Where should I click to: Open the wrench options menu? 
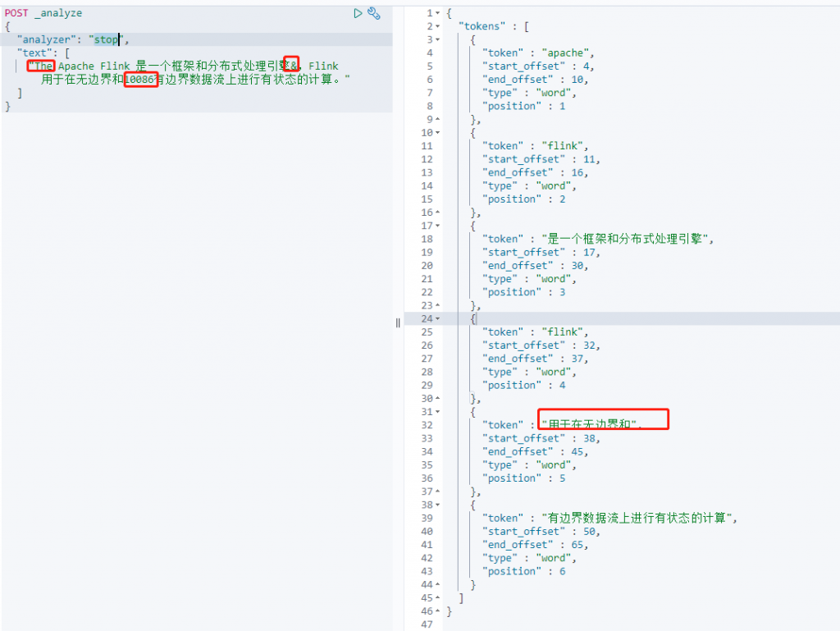(374, 13)
